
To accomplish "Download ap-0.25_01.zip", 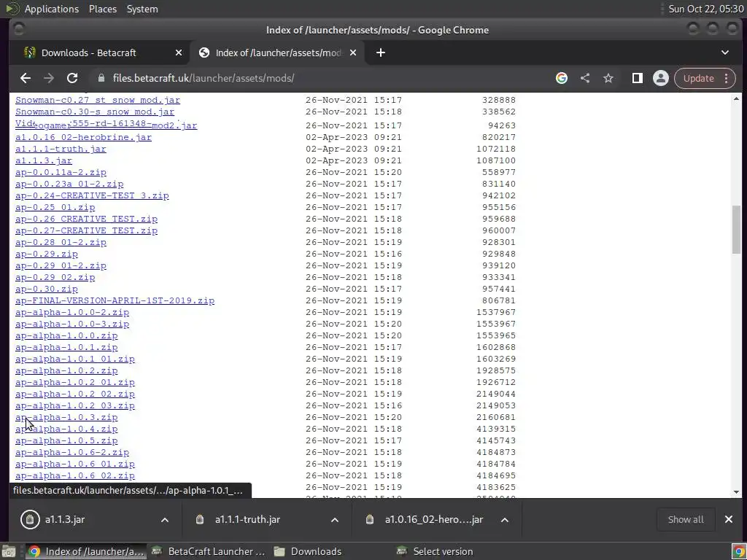I will [x=55, y=207].
